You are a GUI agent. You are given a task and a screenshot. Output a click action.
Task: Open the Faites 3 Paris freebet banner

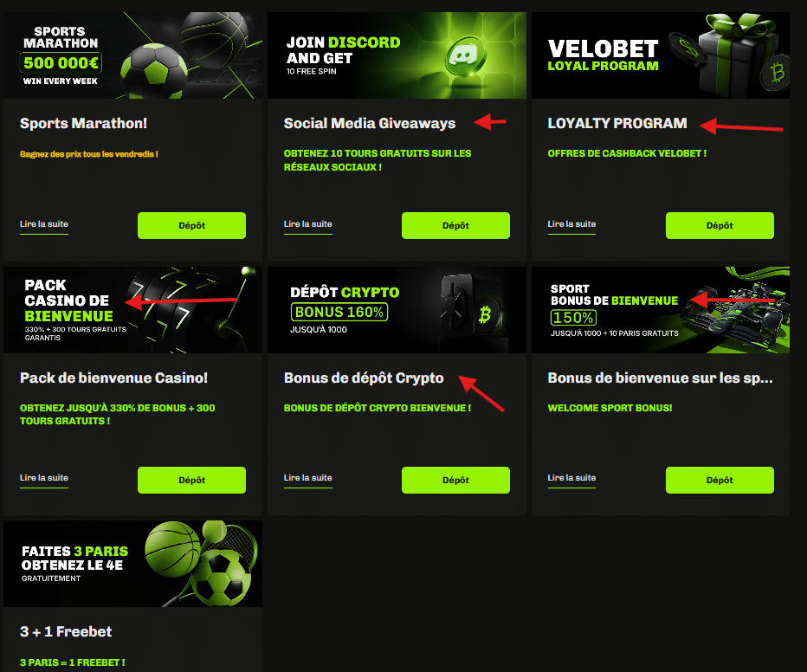[x=132, y=564]
